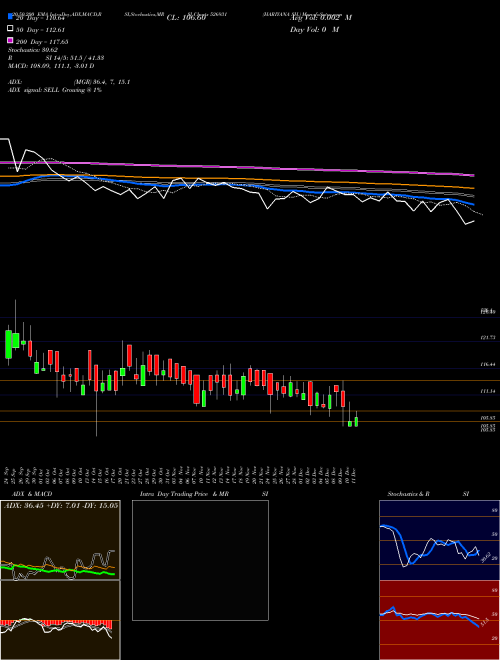Click the last green candlestick on the chart
This screenshot has width=500, height=660.
click(x=356, y=421)
